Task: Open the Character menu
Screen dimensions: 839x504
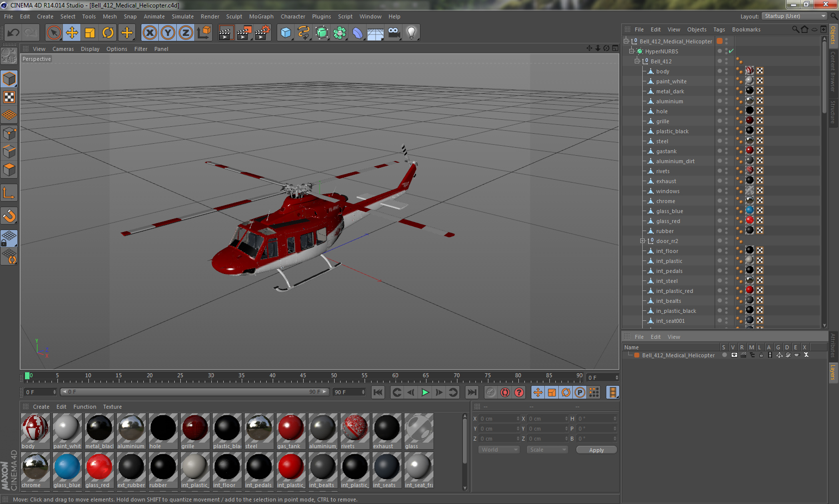Action: (293, 16)
